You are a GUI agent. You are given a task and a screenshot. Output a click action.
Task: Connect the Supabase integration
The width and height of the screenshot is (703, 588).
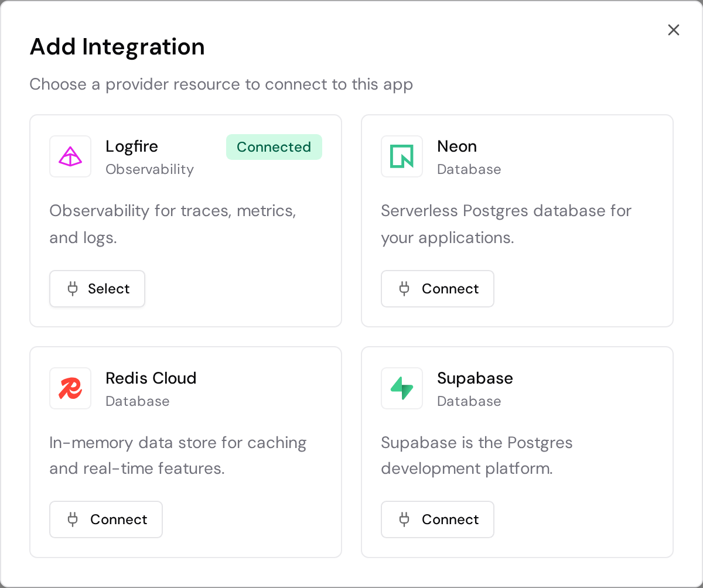[438, 519]
